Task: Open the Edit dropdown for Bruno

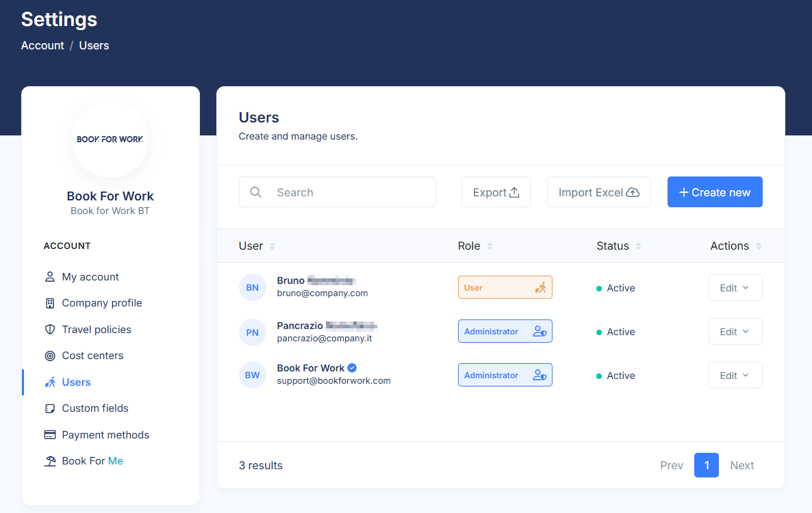Action: 735,288
